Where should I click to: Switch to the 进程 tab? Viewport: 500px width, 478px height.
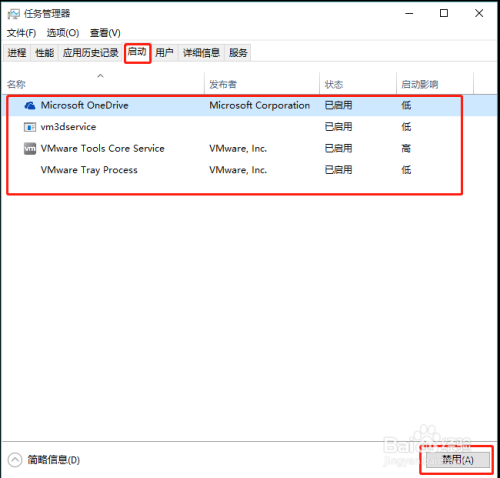tap(17, 53)
